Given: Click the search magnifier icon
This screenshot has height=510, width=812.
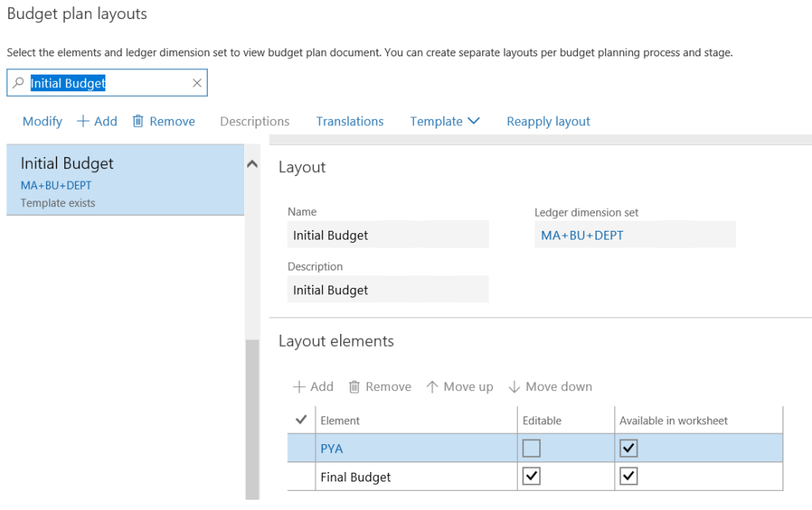Looking at the screenshot, I should (17, 82).
